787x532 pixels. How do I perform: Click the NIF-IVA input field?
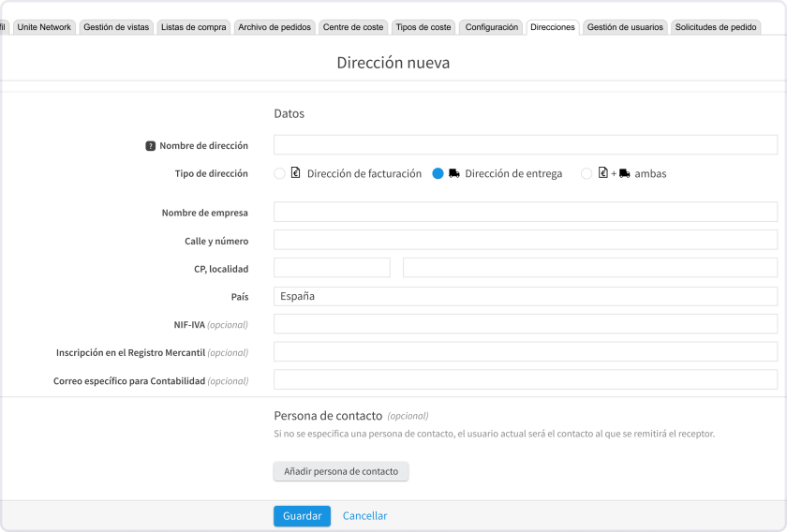(x=525, y=324)
